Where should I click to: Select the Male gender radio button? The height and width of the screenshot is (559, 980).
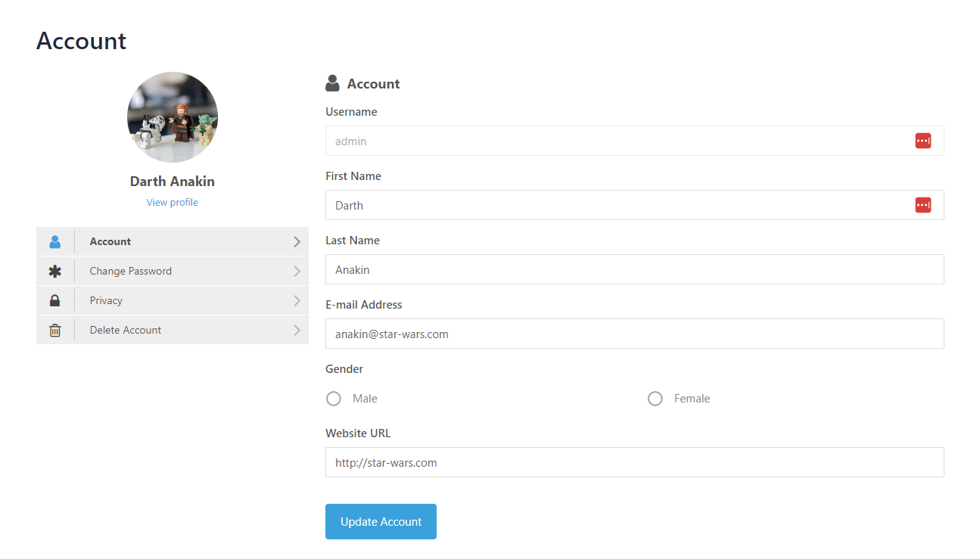(x=334, y=399)
